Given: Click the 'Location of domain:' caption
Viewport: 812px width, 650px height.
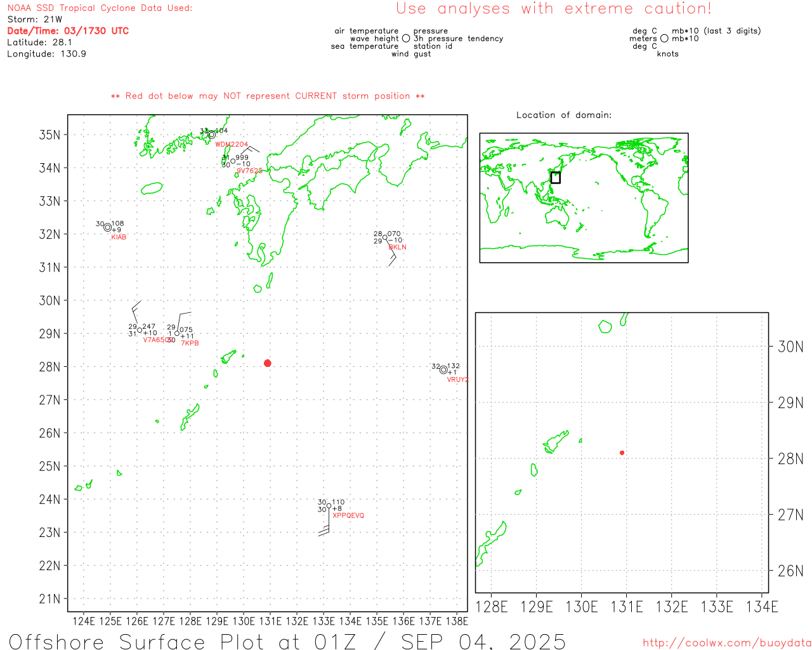Looking at the screenshot, I should tap(564, 115).
